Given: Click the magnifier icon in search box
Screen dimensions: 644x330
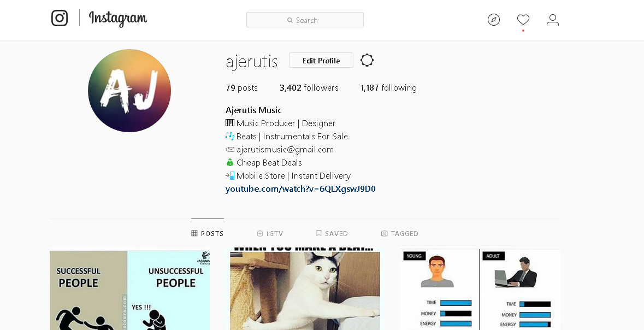Looking at the screenshot, I should pos(290,20).
